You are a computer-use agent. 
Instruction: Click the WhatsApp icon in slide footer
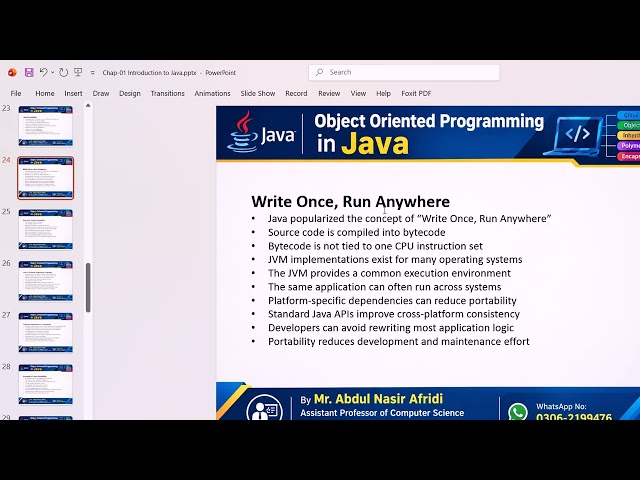tap(518, 411)
